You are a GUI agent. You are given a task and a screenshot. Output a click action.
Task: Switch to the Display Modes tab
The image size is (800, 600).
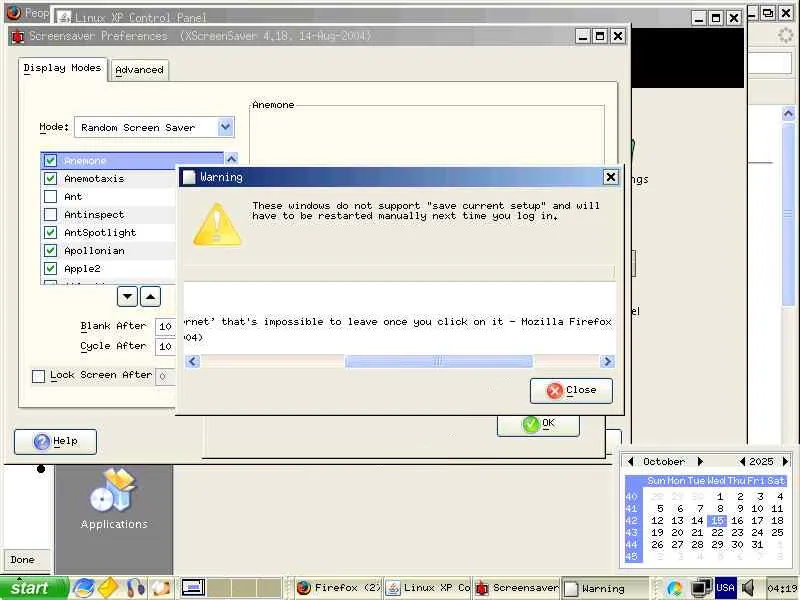(x=62, y=68)
